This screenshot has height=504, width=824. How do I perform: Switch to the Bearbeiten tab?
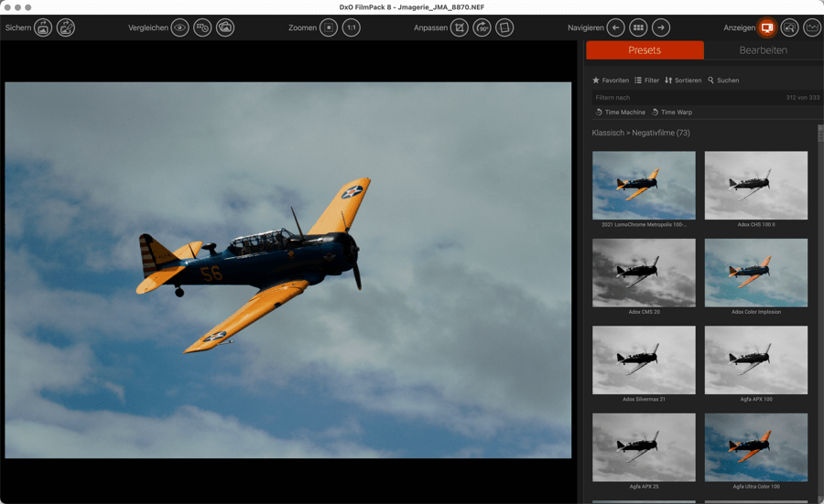pyautogui.click(x=763, y=50)
